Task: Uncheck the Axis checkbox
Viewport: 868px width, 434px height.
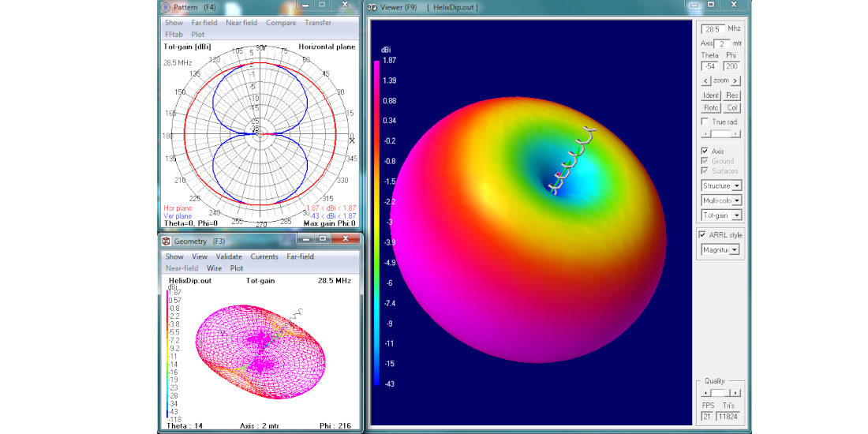Action: click(705, 152)
